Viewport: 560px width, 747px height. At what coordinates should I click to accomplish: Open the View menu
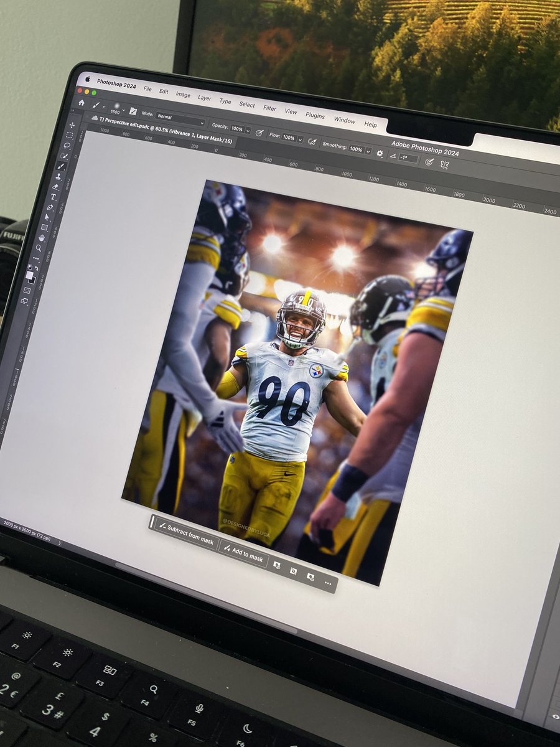[x=291, y=111]
